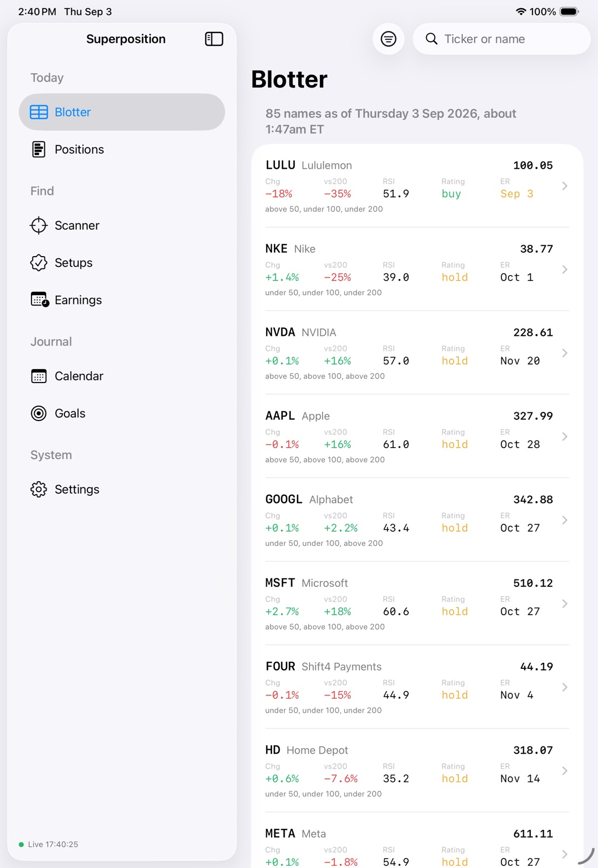Expand the GOOGL row chevron
Viewport: 598px width, 868px height.
[564, 520]
